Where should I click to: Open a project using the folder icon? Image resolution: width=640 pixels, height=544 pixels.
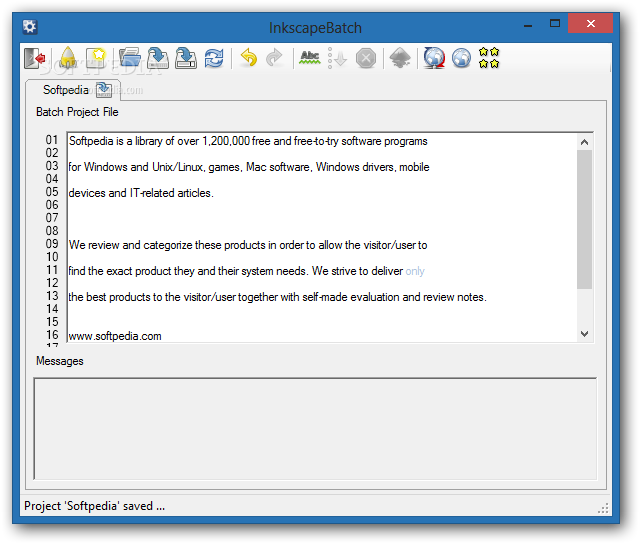[130, 58]
